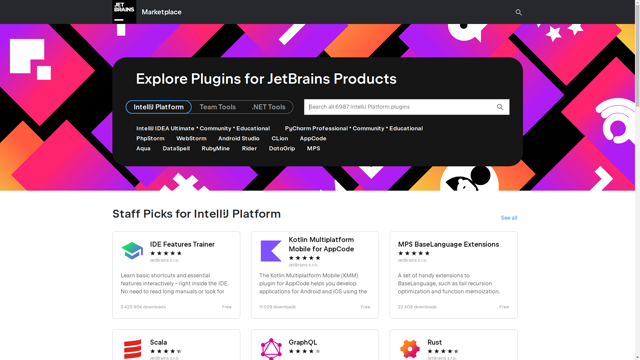The width and height of the screenshot is (640, 360).
Task: Click MPS BaseLanguage Extensions star rating
Action: 414,253
